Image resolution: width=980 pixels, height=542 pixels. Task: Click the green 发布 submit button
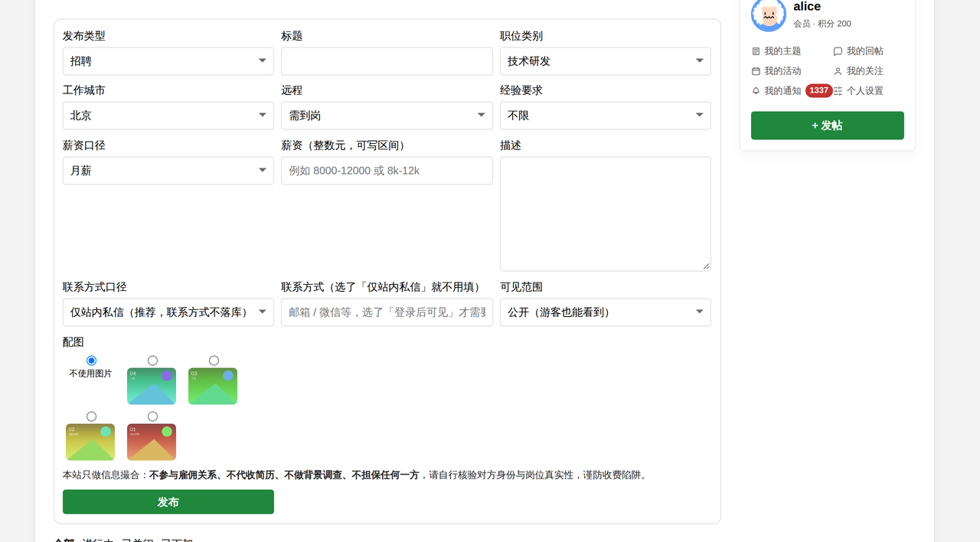(x=168, y=502)
